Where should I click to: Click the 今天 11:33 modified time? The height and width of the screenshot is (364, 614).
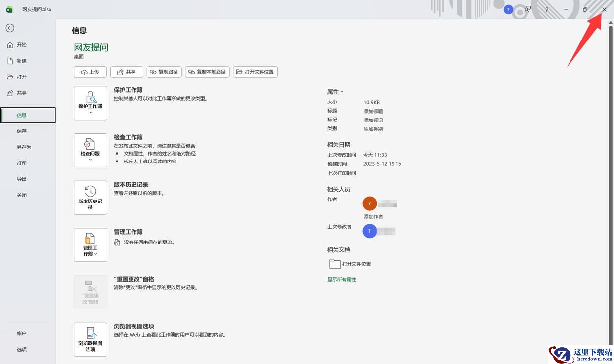(x=375, y=155)
